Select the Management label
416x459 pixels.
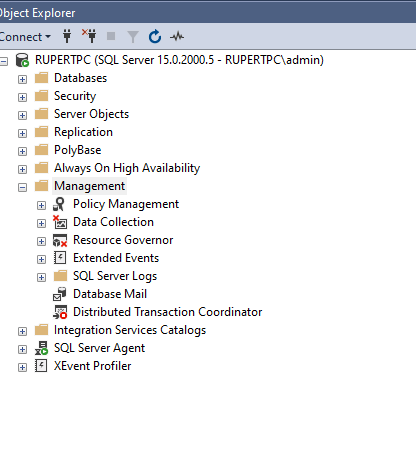pyautogui.click(x=89, y=186)
